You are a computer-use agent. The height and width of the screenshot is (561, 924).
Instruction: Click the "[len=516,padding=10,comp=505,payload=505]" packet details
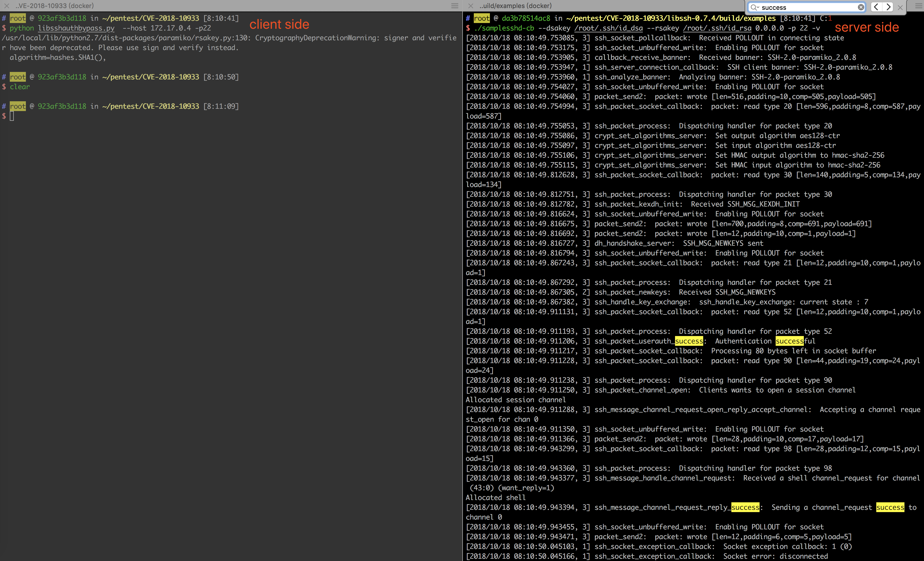click(793, 96)
